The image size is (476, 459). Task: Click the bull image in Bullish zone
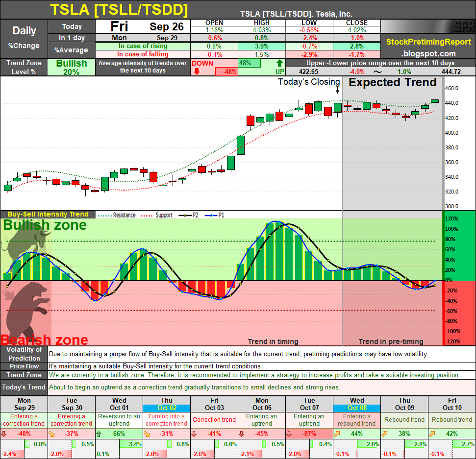[26, 245]
